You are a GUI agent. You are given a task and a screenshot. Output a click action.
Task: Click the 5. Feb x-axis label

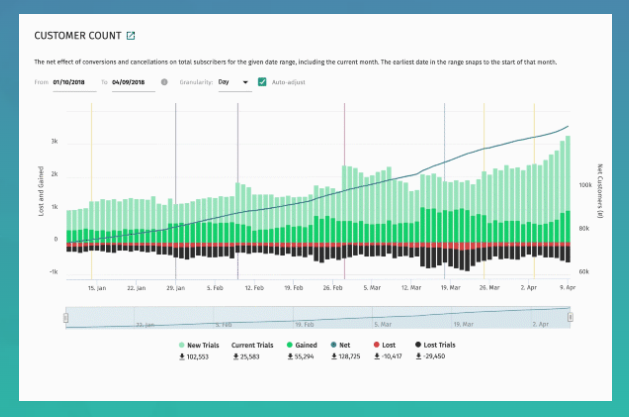click(x=215, y=288)
